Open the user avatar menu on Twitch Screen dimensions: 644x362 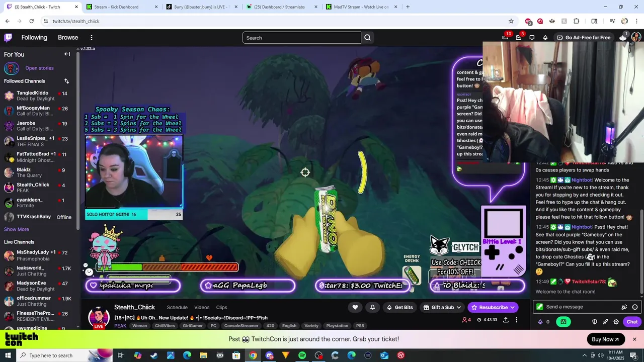click(x=636, y=37)
